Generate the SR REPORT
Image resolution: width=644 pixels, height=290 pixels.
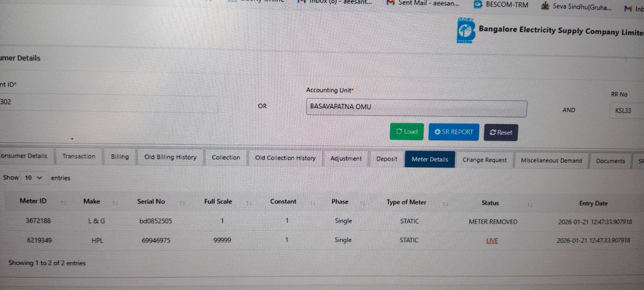click(x=454, y=132)
